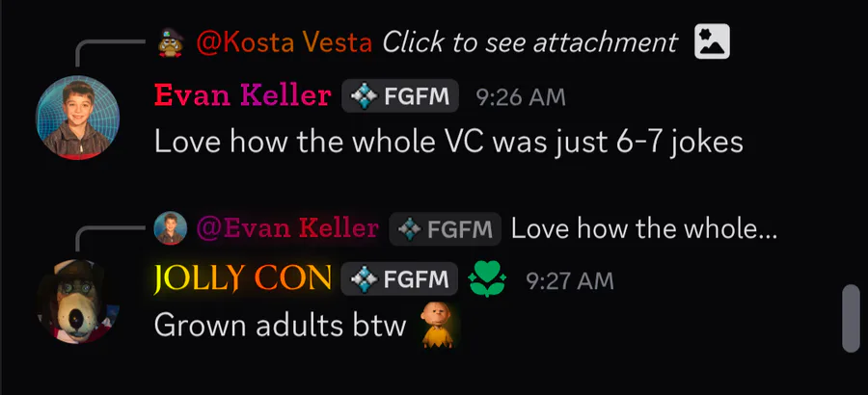Screen dimensions: 868x395
Task: Click the green flower badge beside JOLLY CON
Action: tap(487, 278)
